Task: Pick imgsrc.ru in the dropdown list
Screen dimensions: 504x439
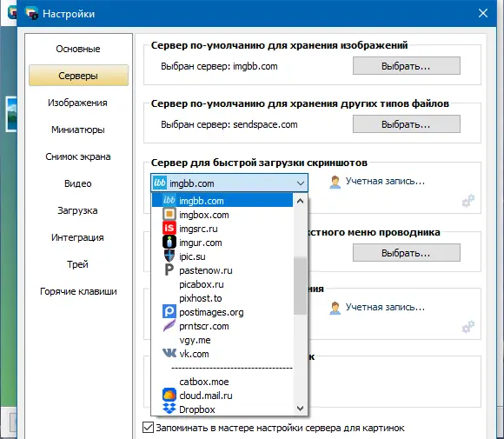Action: click(222, 229)
